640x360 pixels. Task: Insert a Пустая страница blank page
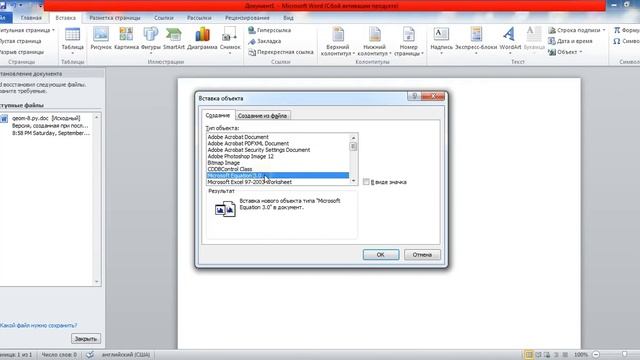[x=20, y=41]
